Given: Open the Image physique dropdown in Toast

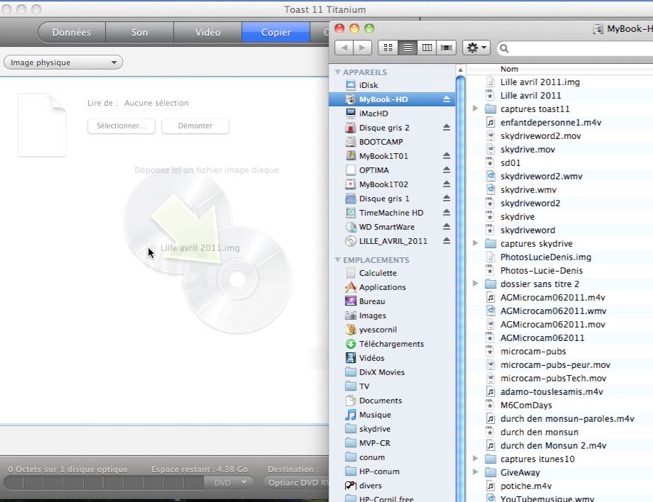Looking at the screenshot, I should [x=63, y=62].
